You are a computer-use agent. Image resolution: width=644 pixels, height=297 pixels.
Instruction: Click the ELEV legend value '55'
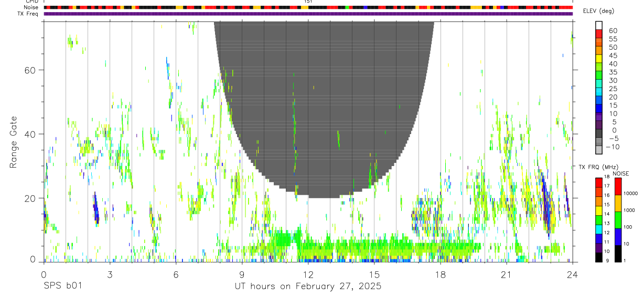pyautogui.click(x=613, y=39)
